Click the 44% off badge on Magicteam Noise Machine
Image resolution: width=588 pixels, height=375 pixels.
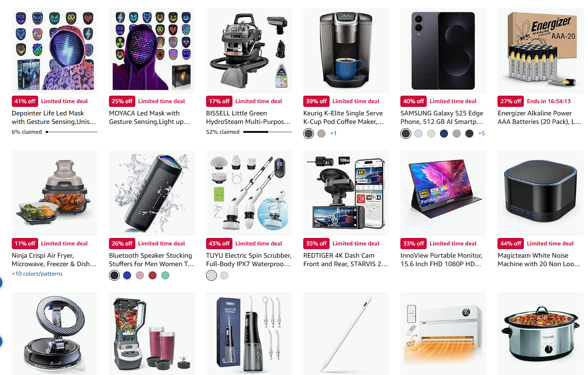click(511, 244)
